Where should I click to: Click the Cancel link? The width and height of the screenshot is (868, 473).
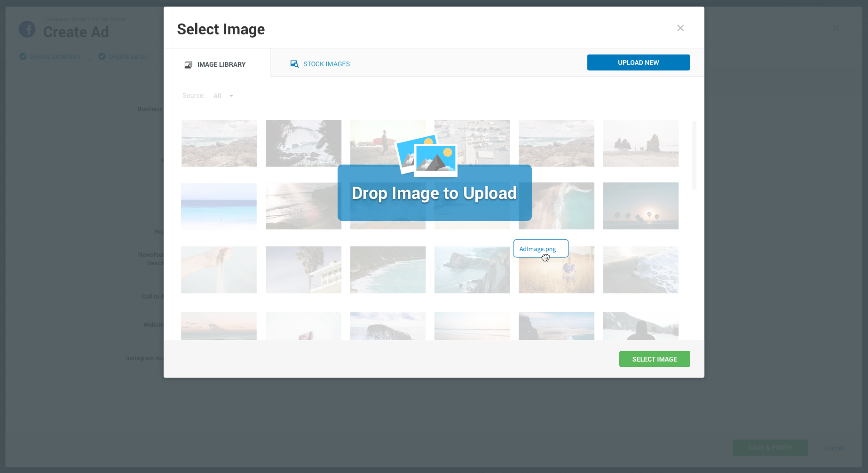[834, 448]
